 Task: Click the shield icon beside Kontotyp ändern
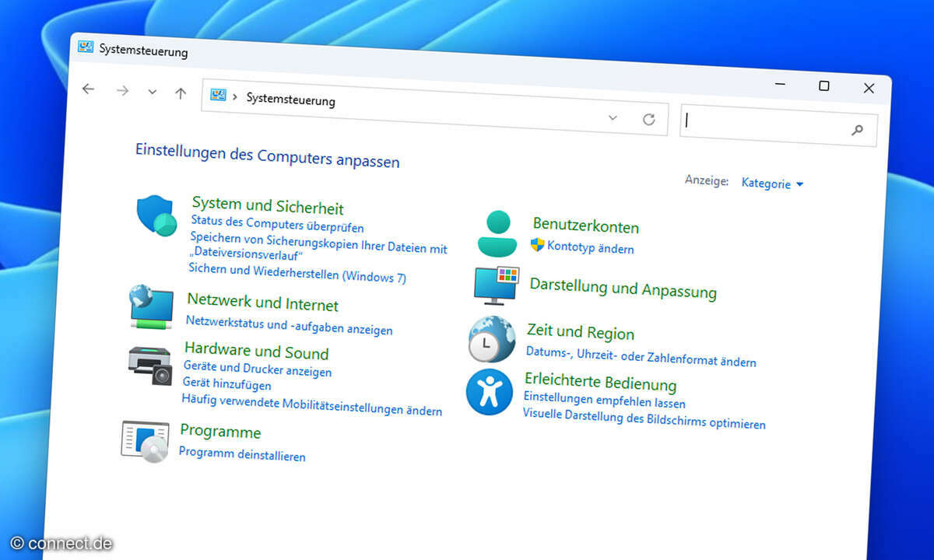coord(537,245)
